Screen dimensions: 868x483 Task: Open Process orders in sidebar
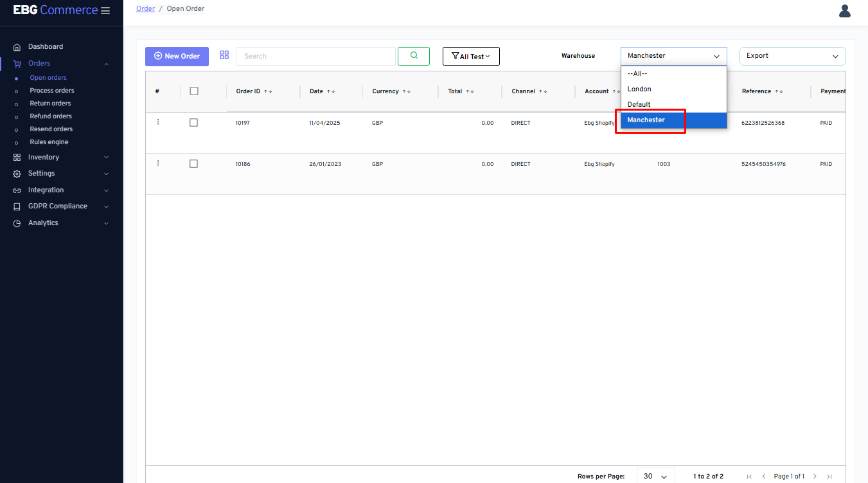(52, 91)
